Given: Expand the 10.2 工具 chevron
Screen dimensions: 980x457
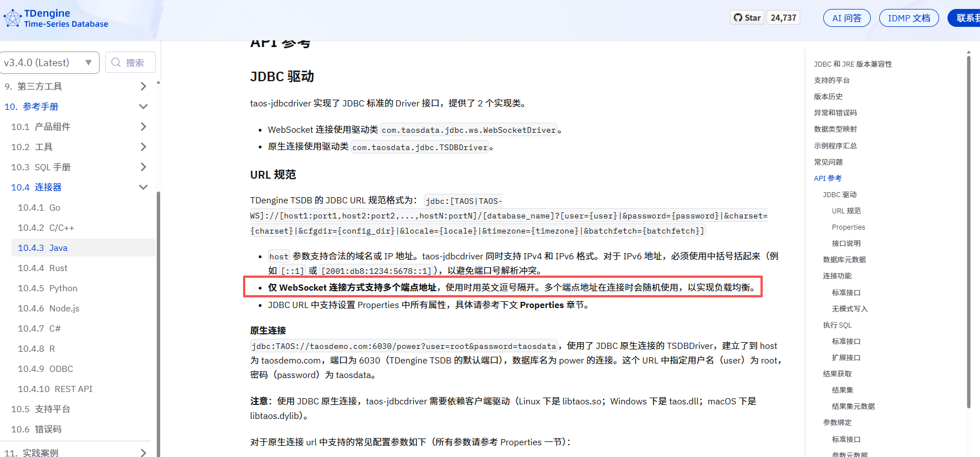Looking at the screenshot, I should [x=143, y=147].
